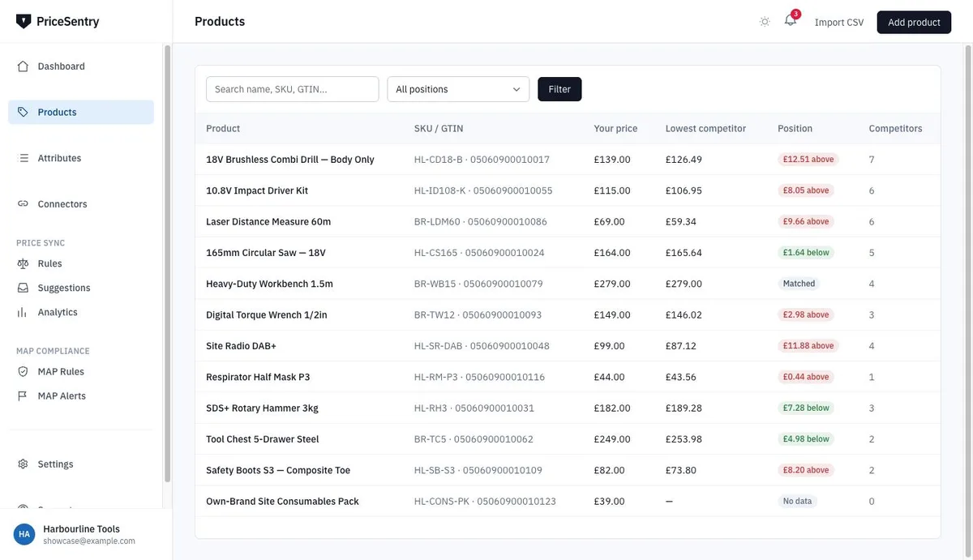973x560 pixels.
Task: Click the MAP Alerts flag icon
Action: [23, 395]
